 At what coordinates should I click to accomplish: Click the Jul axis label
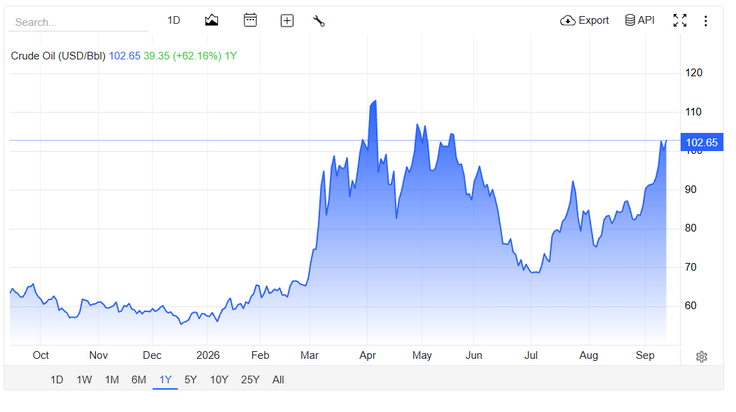point(531,355)
